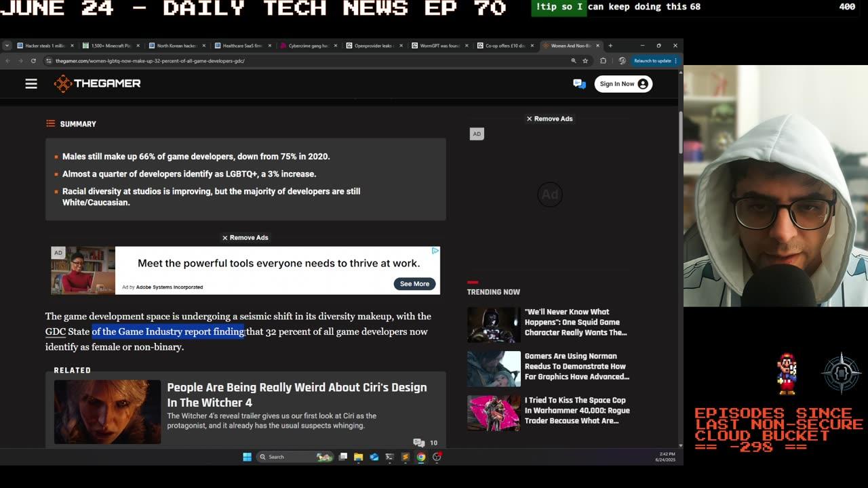
Task: Open the hamburger menu on TheGamer
Action: (31, 84)
